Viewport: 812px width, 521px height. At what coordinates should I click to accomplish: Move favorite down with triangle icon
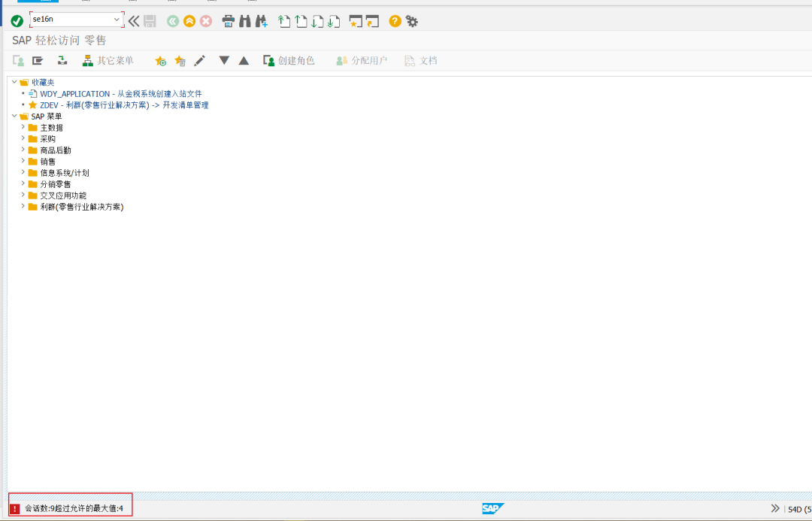tap(224, 61)
